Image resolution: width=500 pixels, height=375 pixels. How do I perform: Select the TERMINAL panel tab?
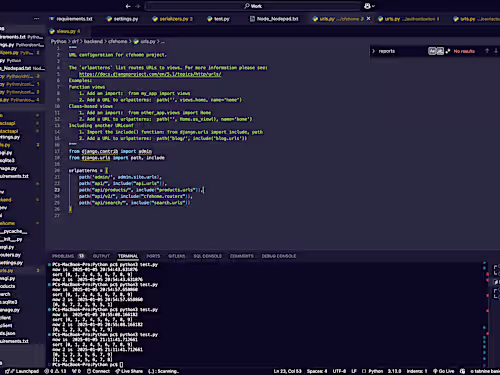(128, 256)
